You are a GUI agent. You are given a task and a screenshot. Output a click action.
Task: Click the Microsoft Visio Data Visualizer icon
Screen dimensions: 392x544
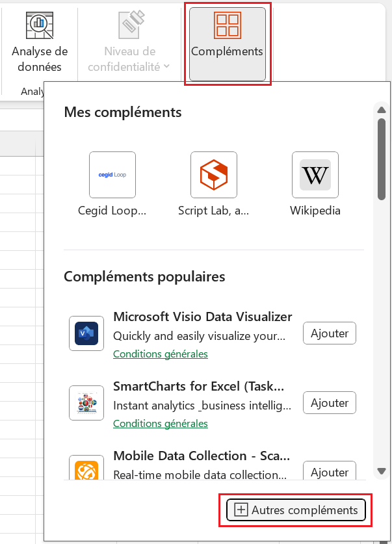(x=86, y=333)
